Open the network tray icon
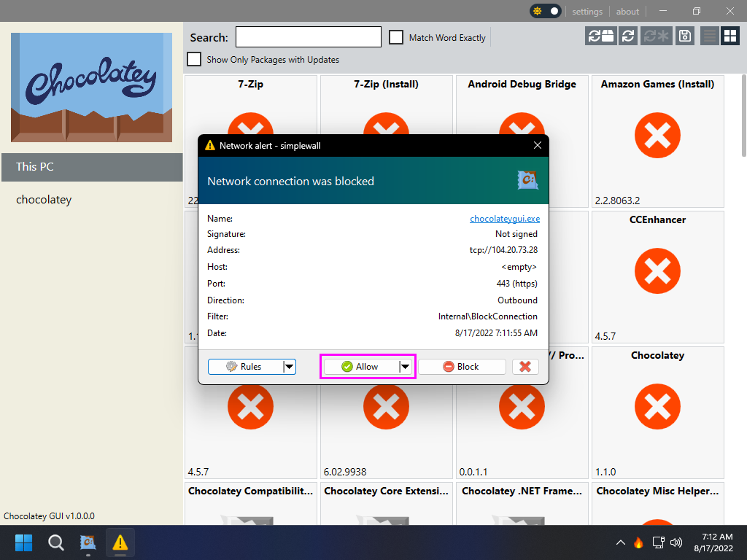The height and width of the screenshot is (560, 747). click(x=659, y=542)
